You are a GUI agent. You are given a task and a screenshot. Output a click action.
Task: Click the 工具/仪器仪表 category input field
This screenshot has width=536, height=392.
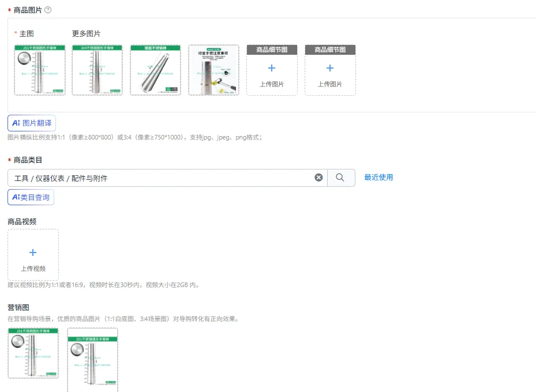[x=160, y=178]
